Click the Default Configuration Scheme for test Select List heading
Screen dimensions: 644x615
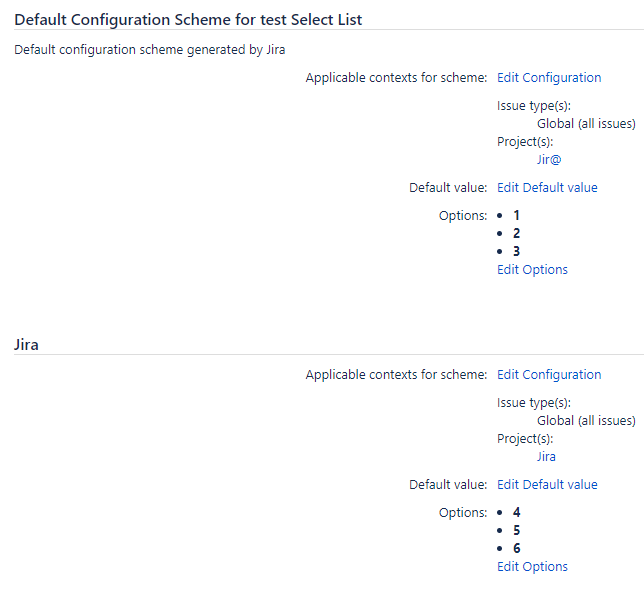coord(188,20)
